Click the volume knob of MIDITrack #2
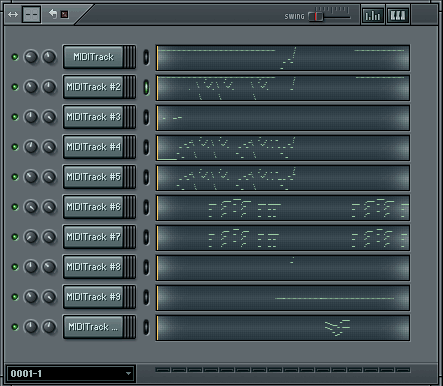Image resolution: width=443 pixels, height=386 pixels. [x=49, y=87]
